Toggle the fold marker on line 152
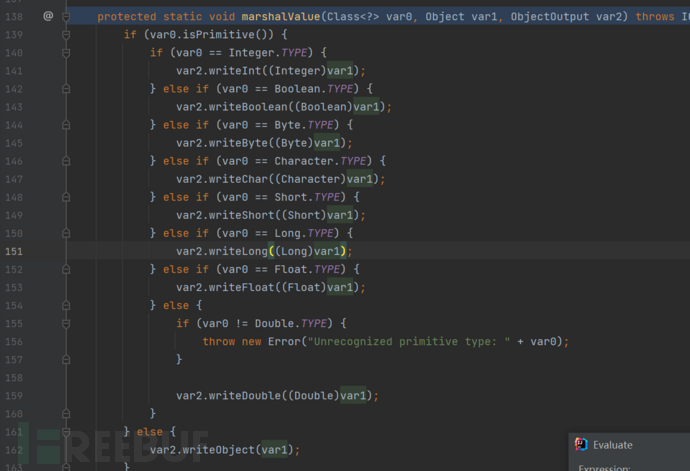 [x=66, y=269]
